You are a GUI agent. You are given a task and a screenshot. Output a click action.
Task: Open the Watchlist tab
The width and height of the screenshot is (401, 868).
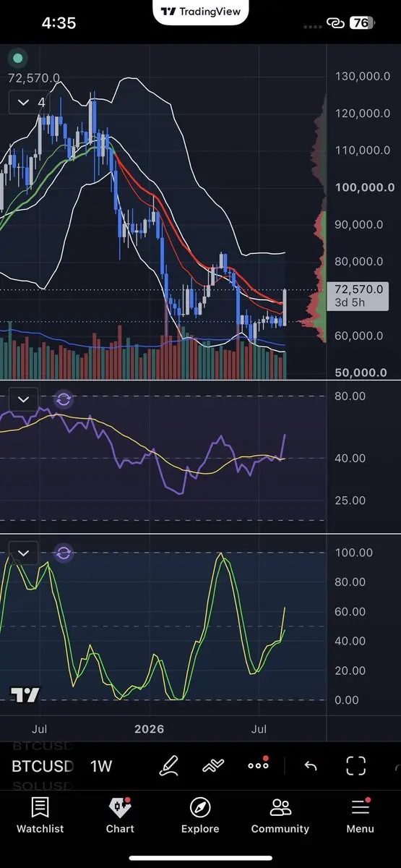coord(40,815)
